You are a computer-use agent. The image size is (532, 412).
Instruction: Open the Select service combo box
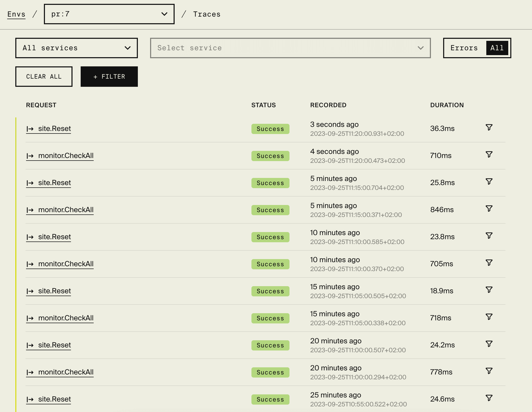(291, 48)
